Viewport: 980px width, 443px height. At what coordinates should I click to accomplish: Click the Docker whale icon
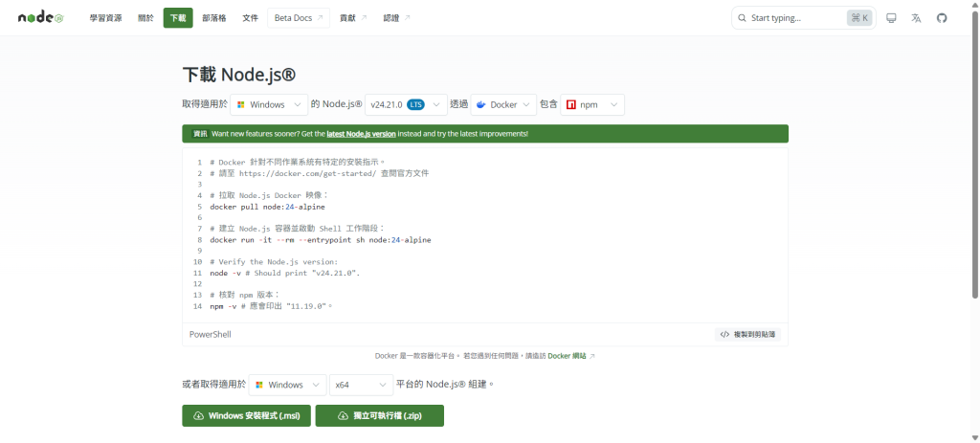coord(480,105)
